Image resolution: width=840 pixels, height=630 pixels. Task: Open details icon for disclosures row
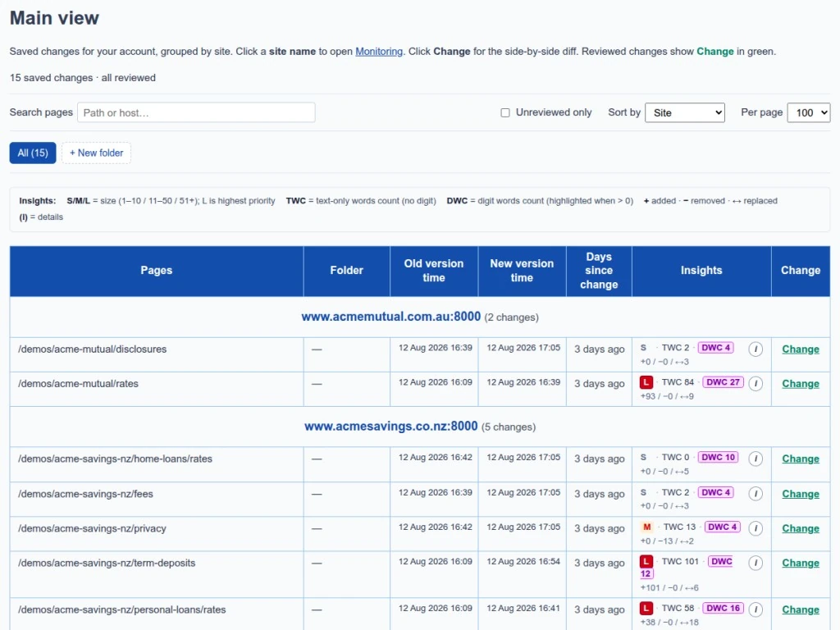point(756,349)
